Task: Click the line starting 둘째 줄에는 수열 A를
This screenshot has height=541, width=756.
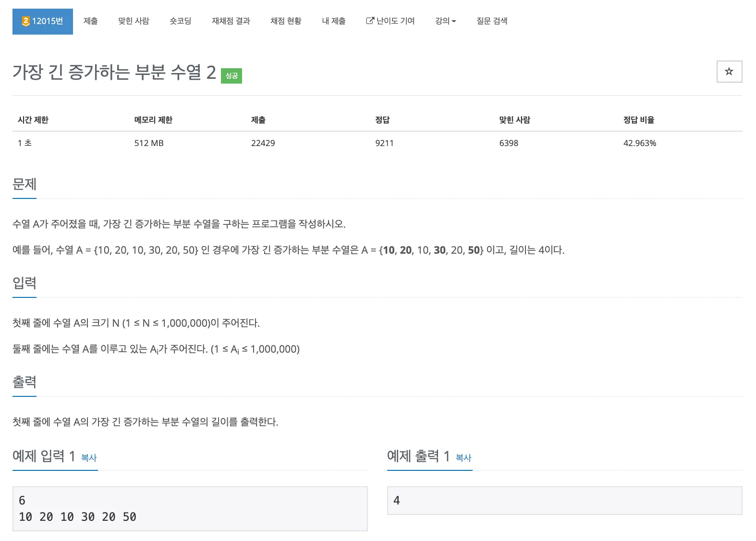Action: (x=156, y=349)
